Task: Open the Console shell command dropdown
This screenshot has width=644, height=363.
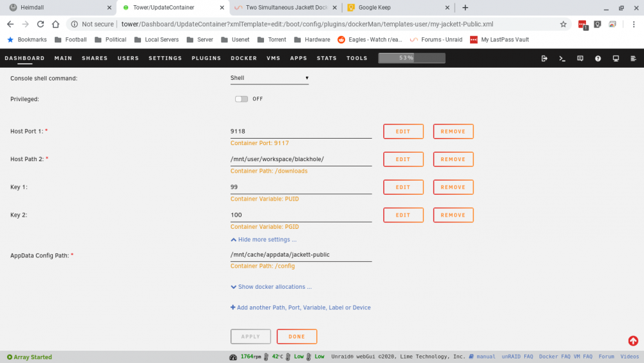Action: (x=269, y=78)
